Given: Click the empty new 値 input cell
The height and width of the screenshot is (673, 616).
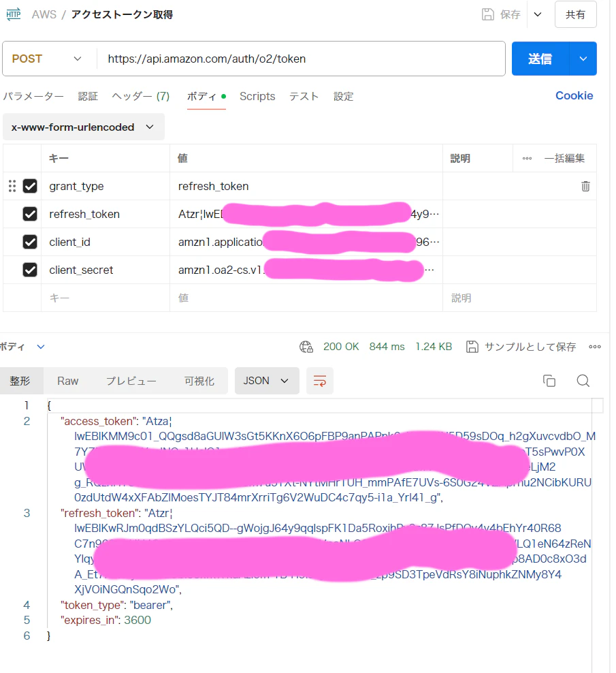Looking at the screenshot, I should 306,298.
